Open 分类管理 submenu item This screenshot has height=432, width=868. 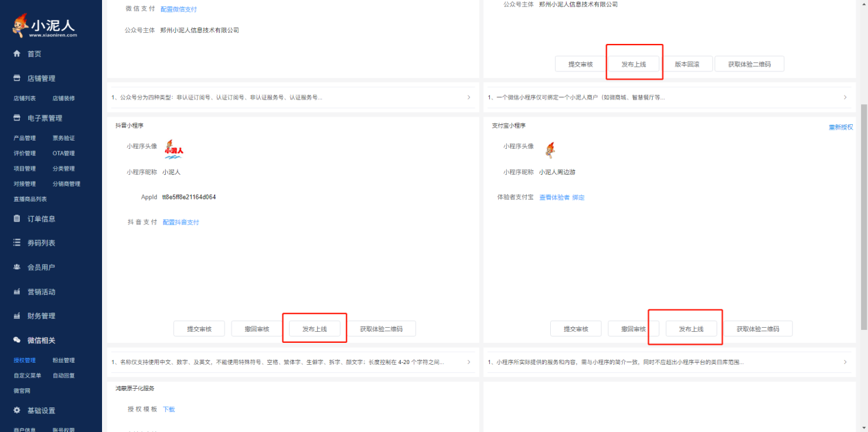point(64,169)
